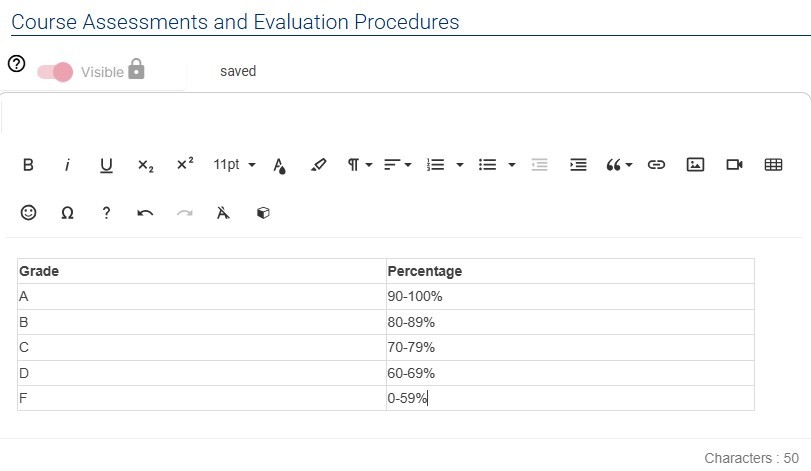Click the decrease indent icon
811x471 pixels.
539,165
